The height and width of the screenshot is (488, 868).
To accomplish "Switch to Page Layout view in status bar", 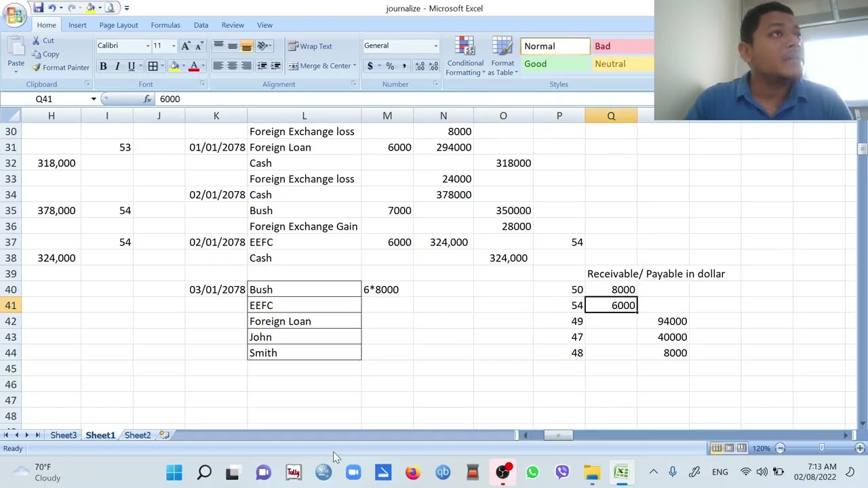I will pos(729,448).
